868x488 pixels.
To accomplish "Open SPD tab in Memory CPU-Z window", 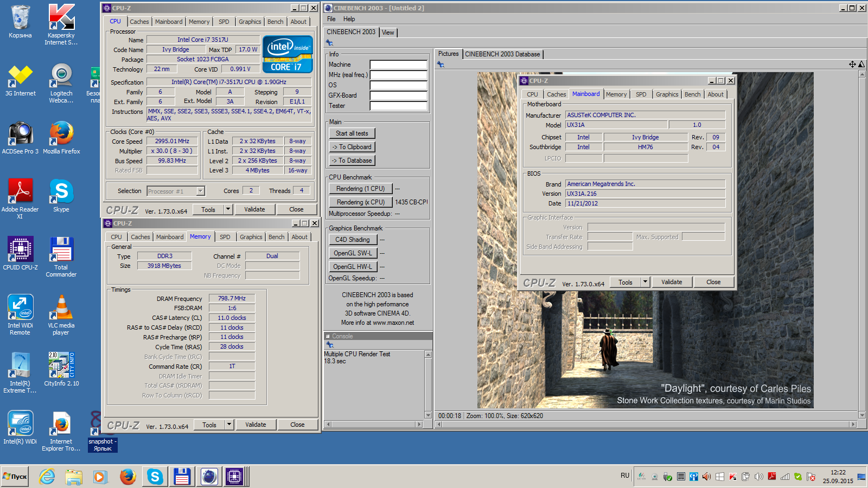I will click(225, 237).
